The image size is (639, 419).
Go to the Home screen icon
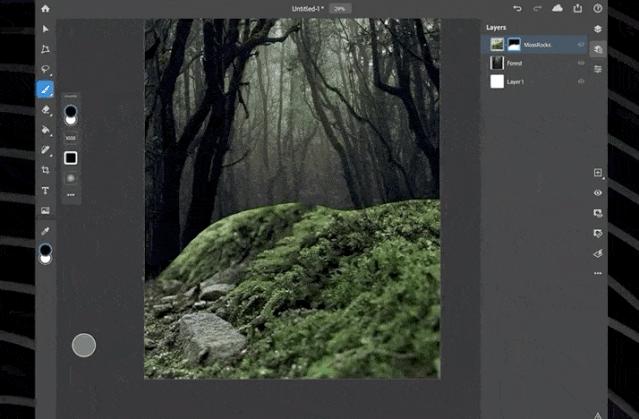coord(45,9)
